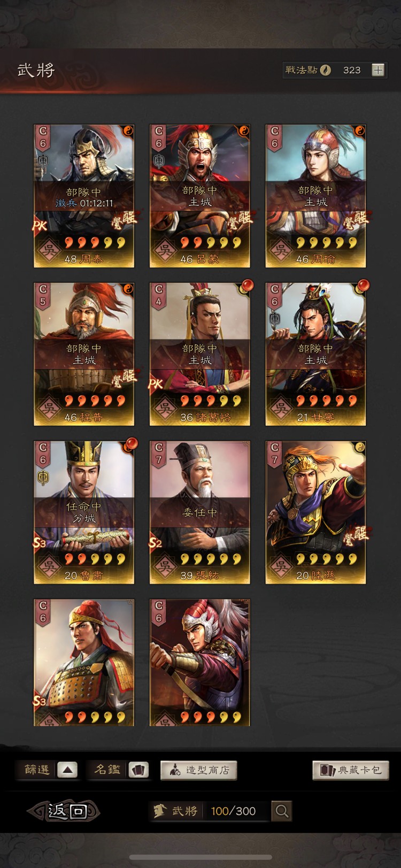Open the 魯肅 general card

point(84,512)
